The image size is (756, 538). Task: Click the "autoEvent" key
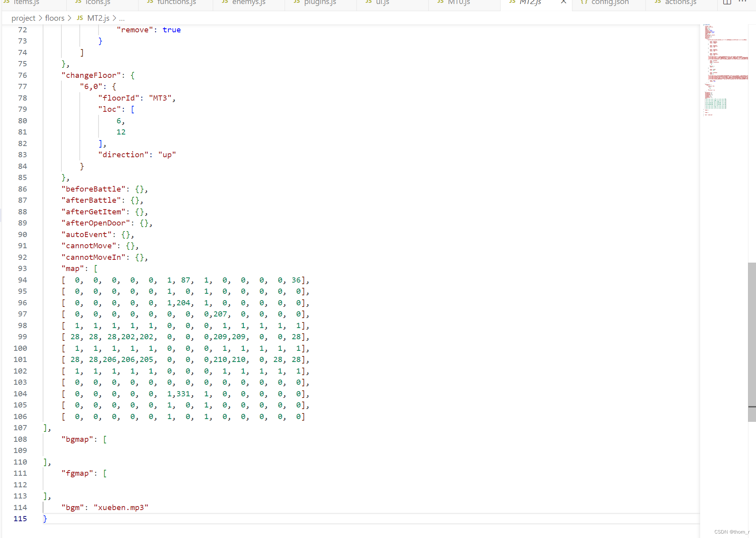pos(87,235)
